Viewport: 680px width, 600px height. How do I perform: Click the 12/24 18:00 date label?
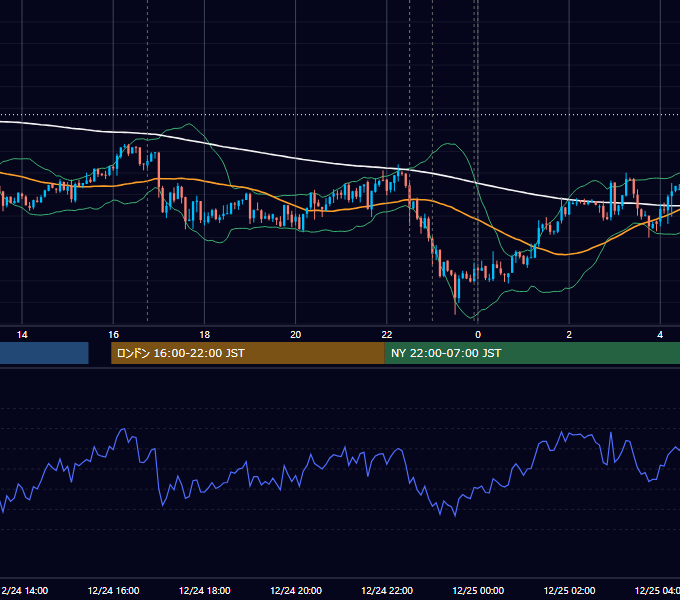[205, 591]
